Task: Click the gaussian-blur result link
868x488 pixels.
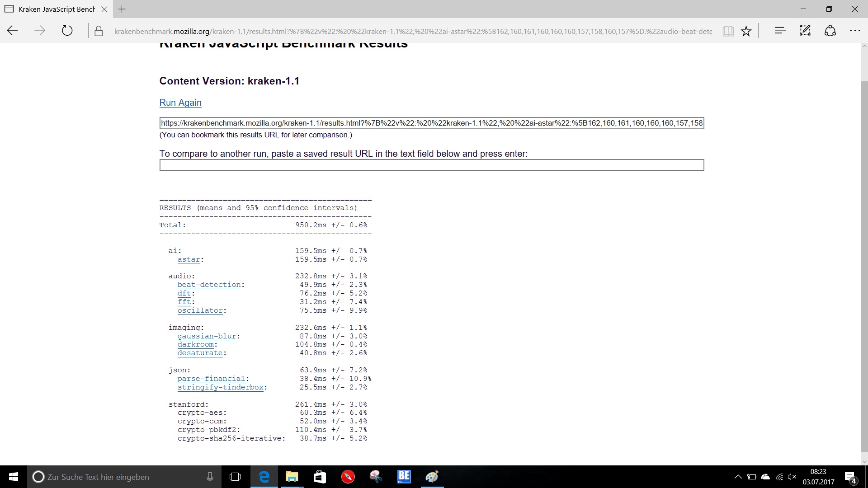Action: [x=207, y=336]
